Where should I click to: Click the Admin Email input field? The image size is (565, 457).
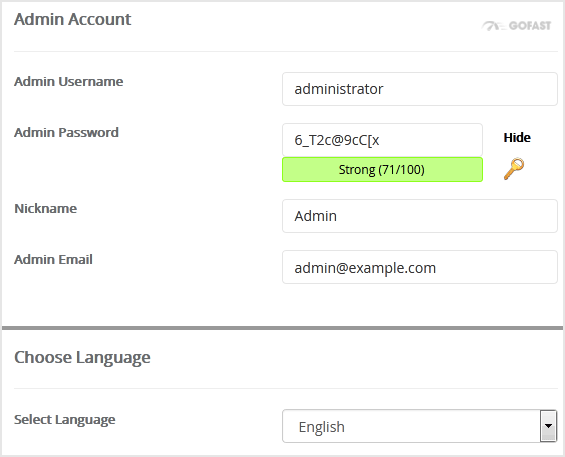420,267
